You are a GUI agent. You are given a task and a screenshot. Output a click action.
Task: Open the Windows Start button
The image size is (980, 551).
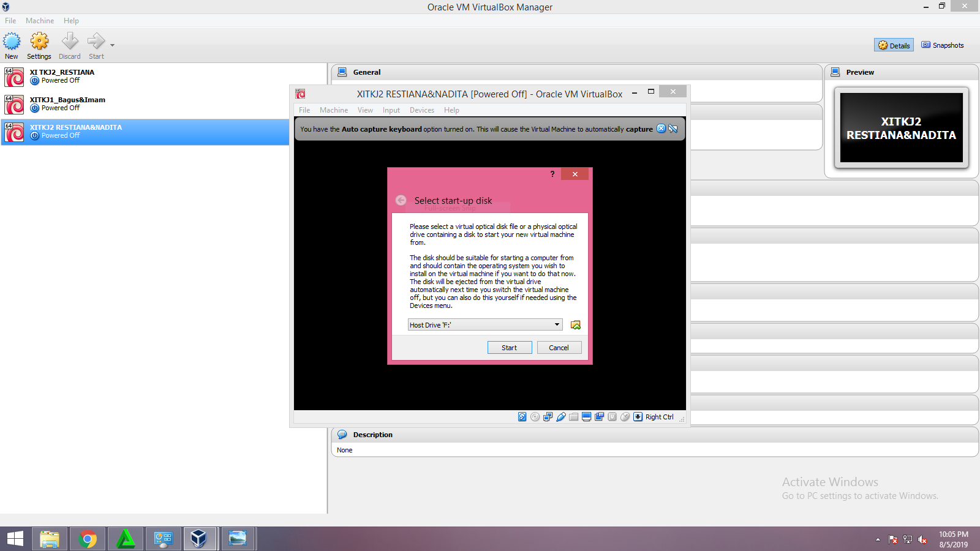coord(15,539)
